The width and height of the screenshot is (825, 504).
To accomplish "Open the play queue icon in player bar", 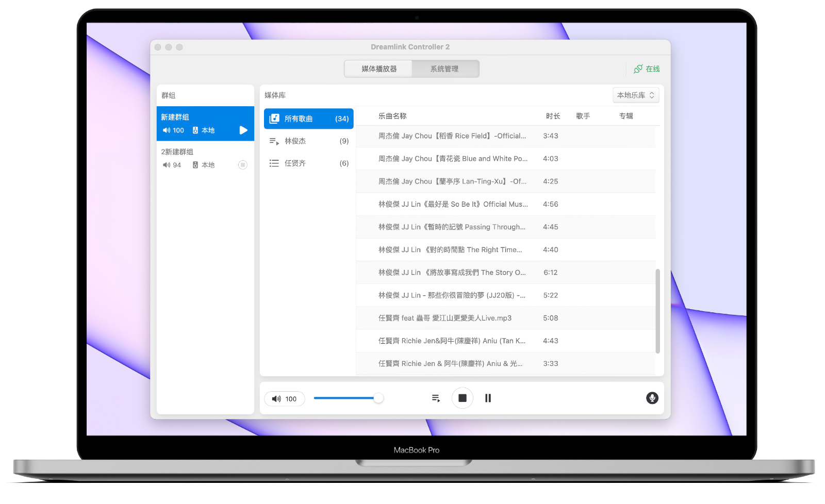I will [436, 398].
